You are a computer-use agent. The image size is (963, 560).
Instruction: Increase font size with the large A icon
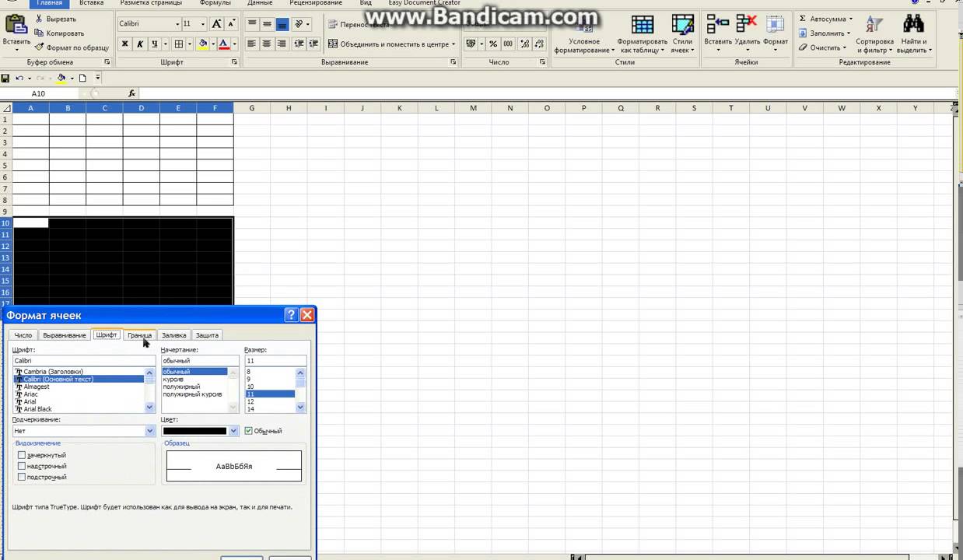point(216,24)
